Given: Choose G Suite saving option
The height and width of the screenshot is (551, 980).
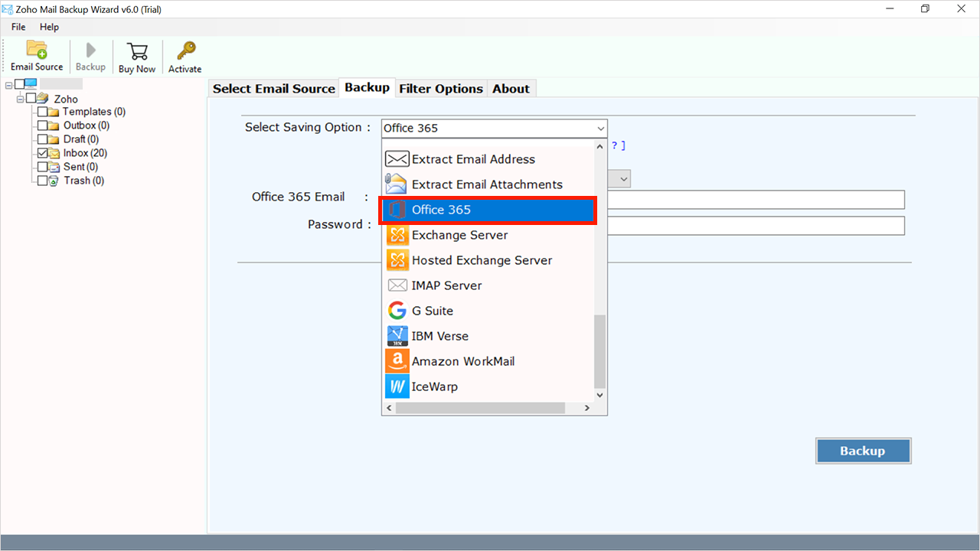Looking at the screenshot, I should coord(488,311).
